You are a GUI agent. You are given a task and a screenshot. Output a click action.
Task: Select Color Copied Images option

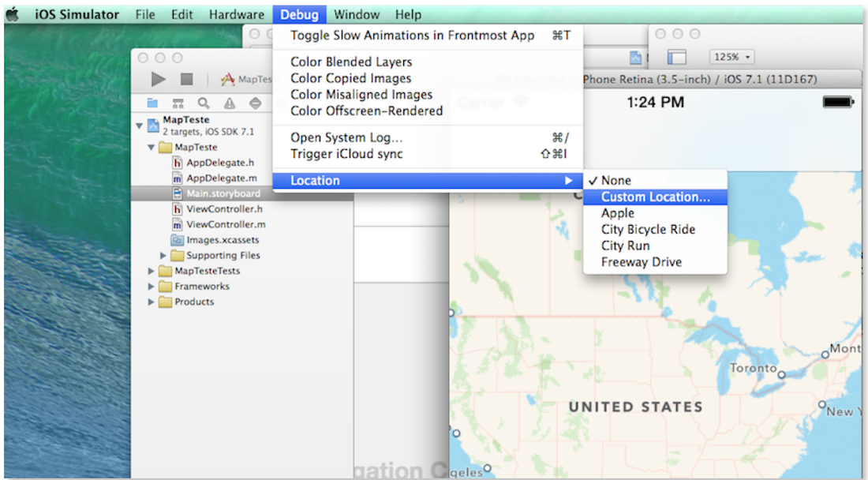[428, 78]
